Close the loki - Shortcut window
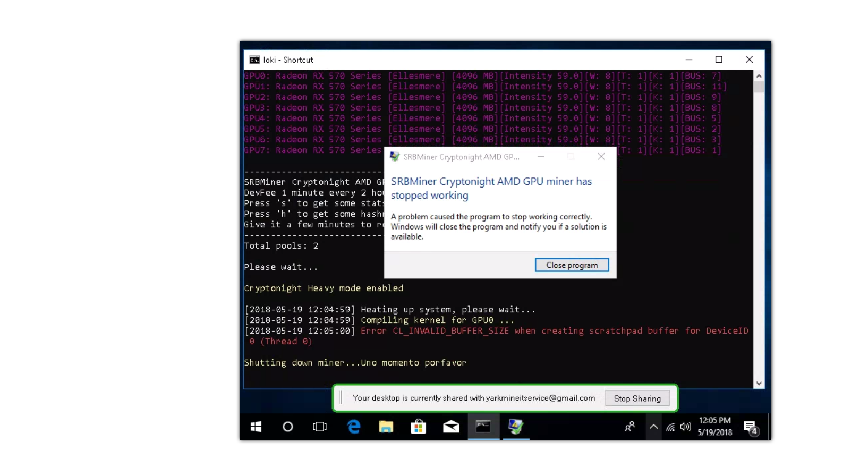Screen dimensions: 868x467 [749, 60]
